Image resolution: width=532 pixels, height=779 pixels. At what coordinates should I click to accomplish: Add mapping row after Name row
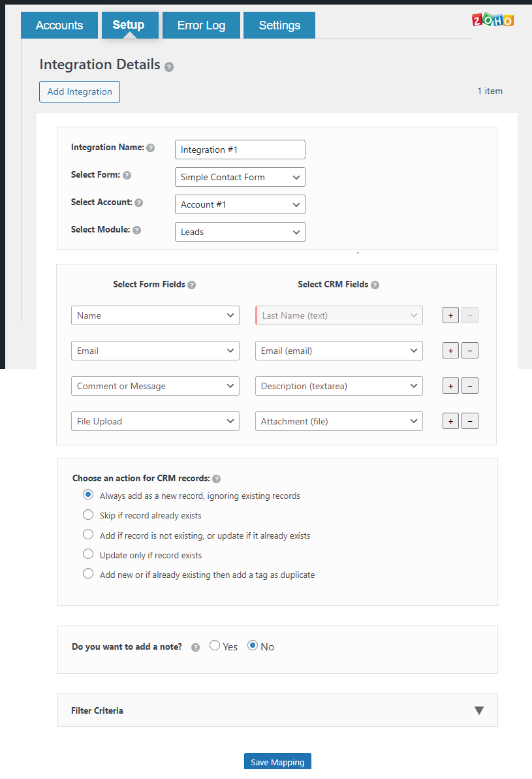(x=450, y=315)
